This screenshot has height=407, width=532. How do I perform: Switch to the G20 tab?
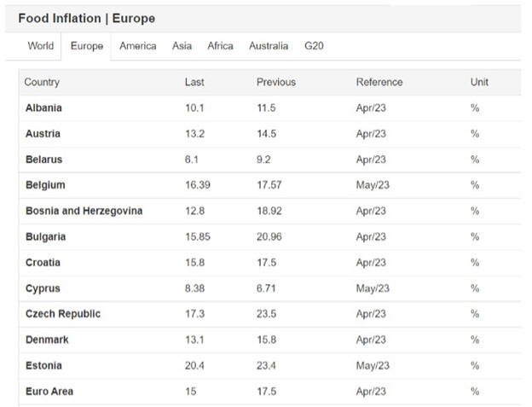coord(314,46)
